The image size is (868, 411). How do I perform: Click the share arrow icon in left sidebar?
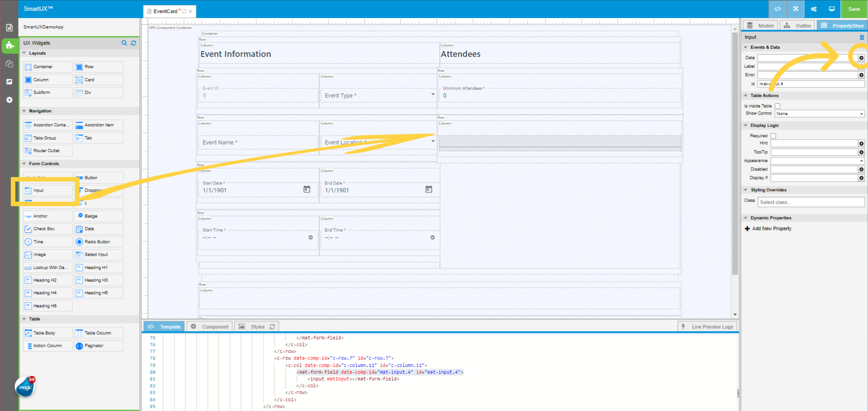tap(9, 82)
